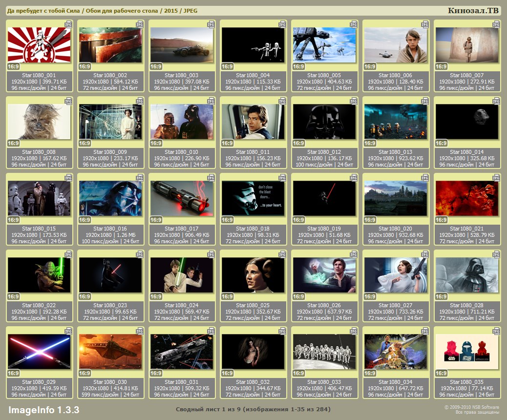
Task: Select the file name Star1080_028
Action: [466, 305]
